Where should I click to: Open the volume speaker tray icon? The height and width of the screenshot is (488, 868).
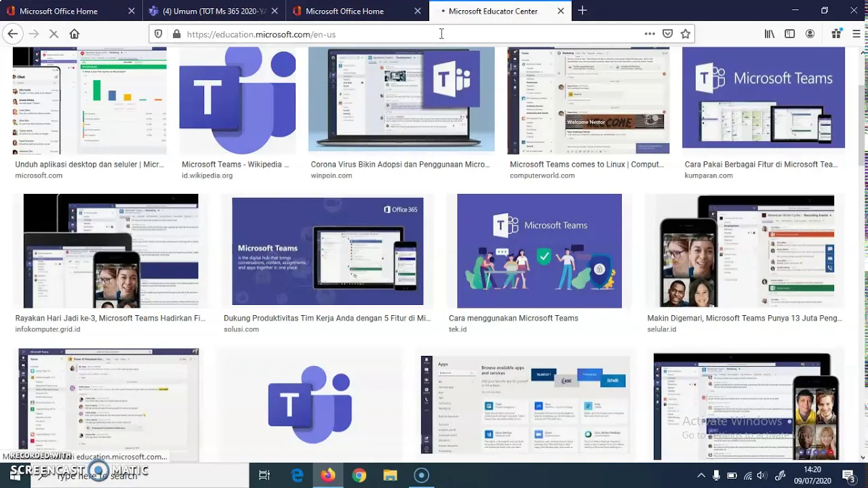tap(762, 475)
